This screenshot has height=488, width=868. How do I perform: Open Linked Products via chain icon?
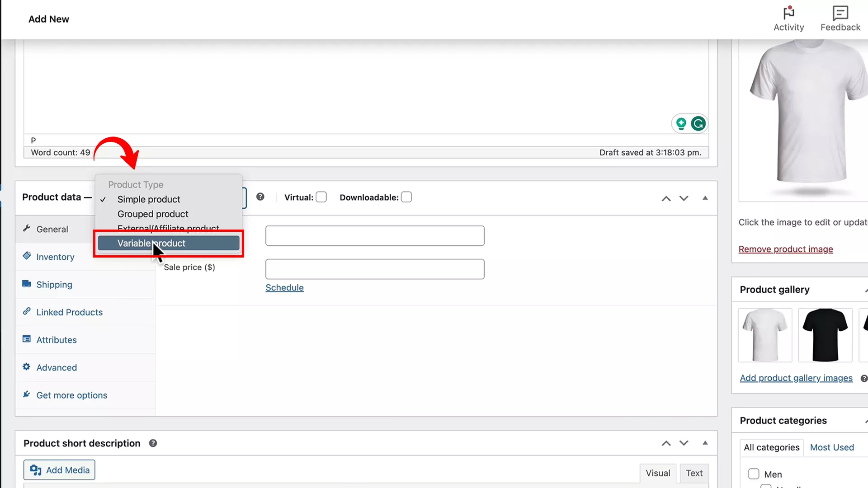(x=27, y=312)
